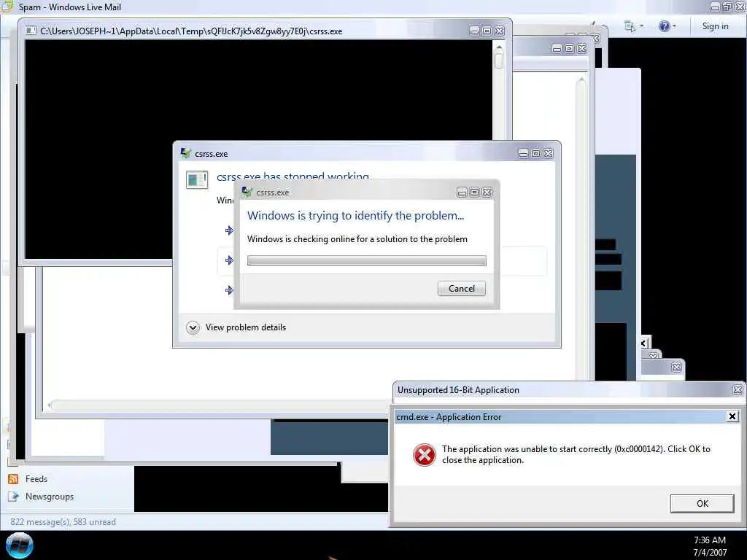747x560 pixels.
Task: Open dropdown arrow beside the Help icon
Action: [674, 26]
